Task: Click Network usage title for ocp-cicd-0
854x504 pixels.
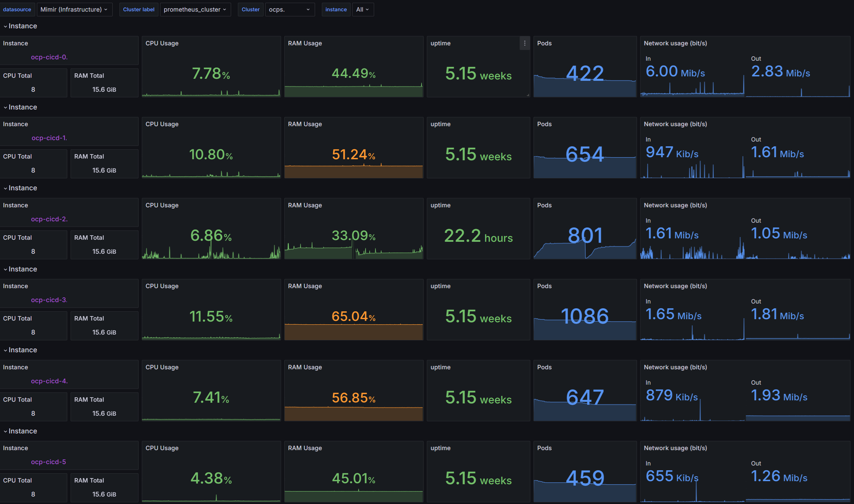Action: (x=675, y=43)
